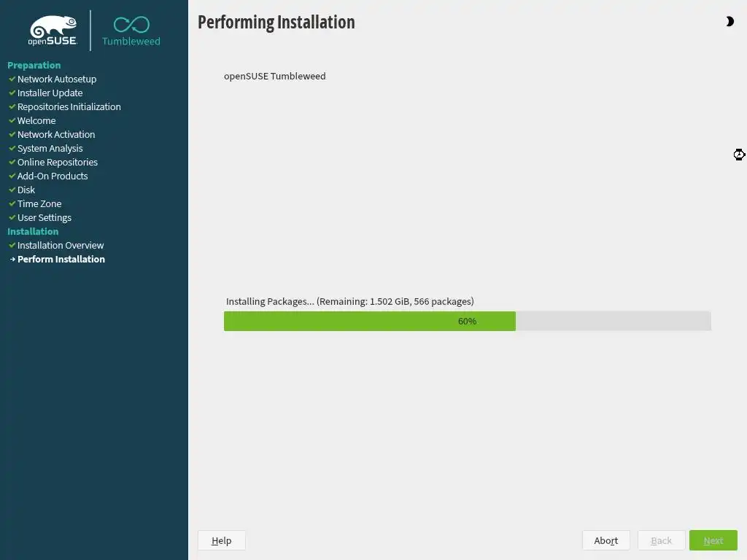
Task: Open the Help dialog
Action: point(222,540)
